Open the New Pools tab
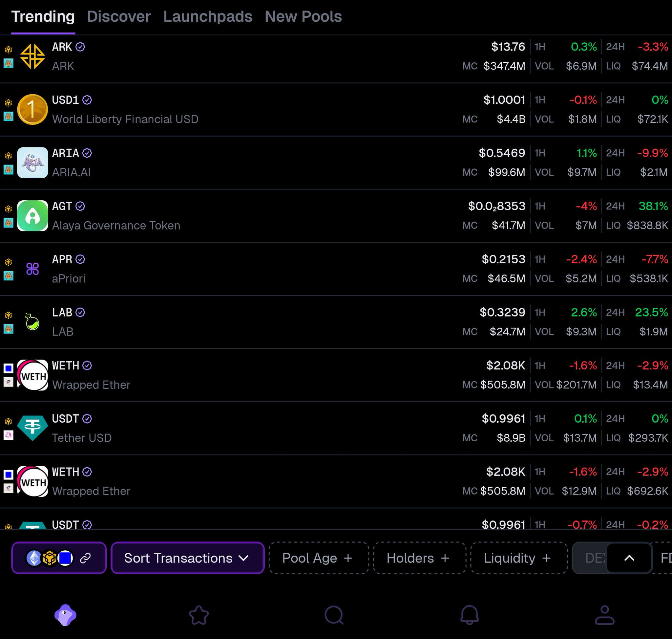This screenshot has height=639, width=672. (303, 16)
